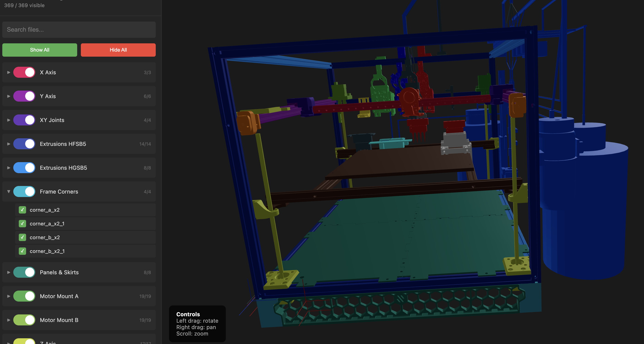The height and width of the screenshot is (344, 644).
Task: Hide the Extrusions HFSB5 group
Action: point(24,144)
